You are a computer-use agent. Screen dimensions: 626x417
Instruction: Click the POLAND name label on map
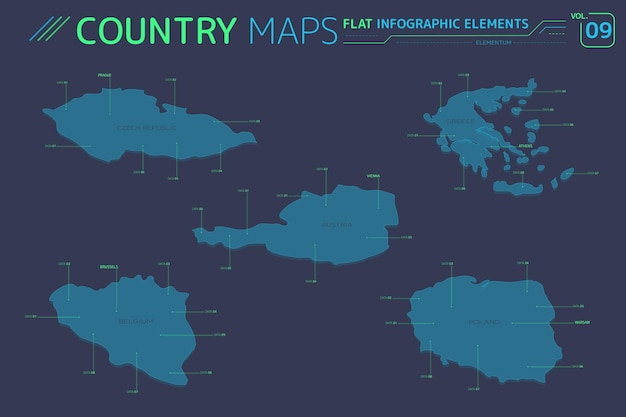pyautogui.click(x=484, y=322)
